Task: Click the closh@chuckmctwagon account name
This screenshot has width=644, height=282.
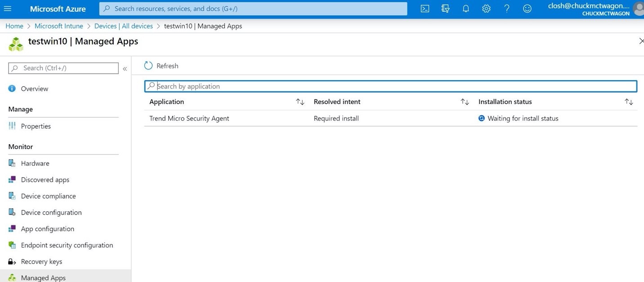Action: point(589,6)
